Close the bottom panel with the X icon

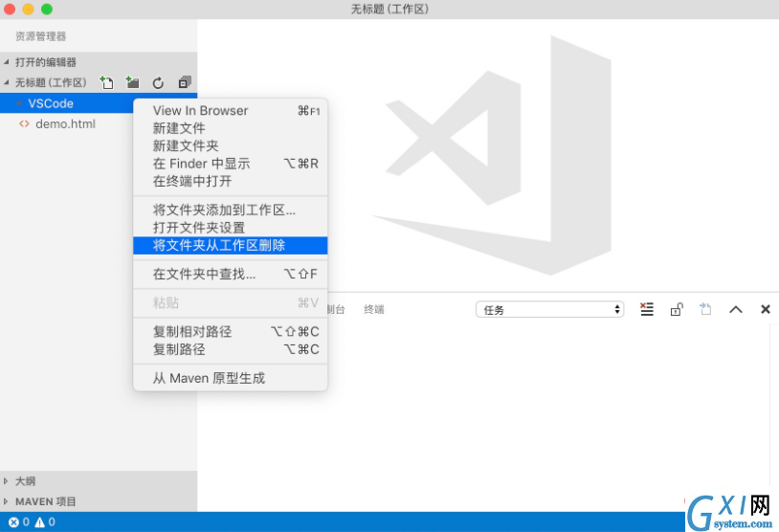pyautogui.click(x=765, y=309)
